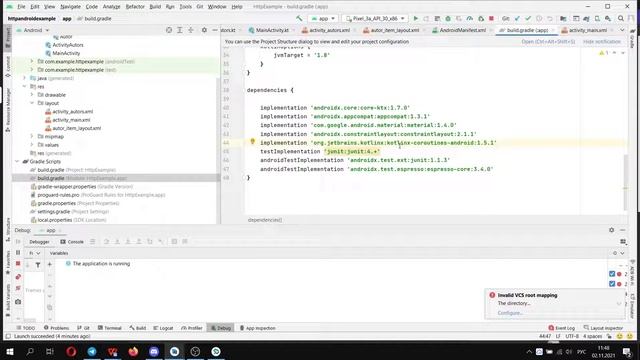Screen dimensions: 640x360
Task: Show the hidden editor tabs list chevron
Action: pyautogui.click(x=622, y=30)
